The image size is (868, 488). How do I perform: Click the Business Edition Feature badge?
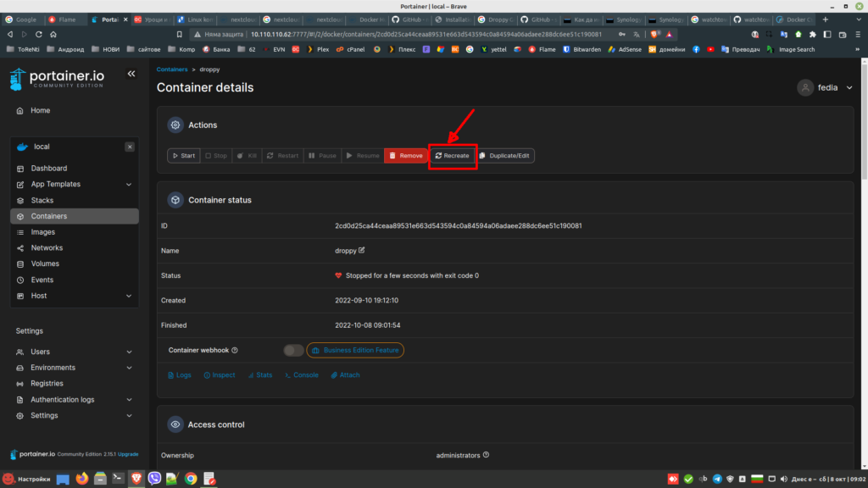(x=355, y=350)
